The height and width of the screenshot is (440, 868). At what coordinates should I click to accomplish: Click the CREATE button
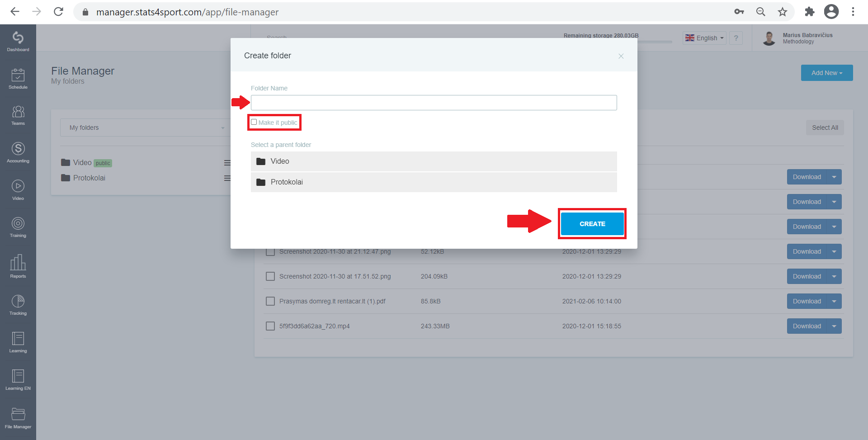pos(592,224)
